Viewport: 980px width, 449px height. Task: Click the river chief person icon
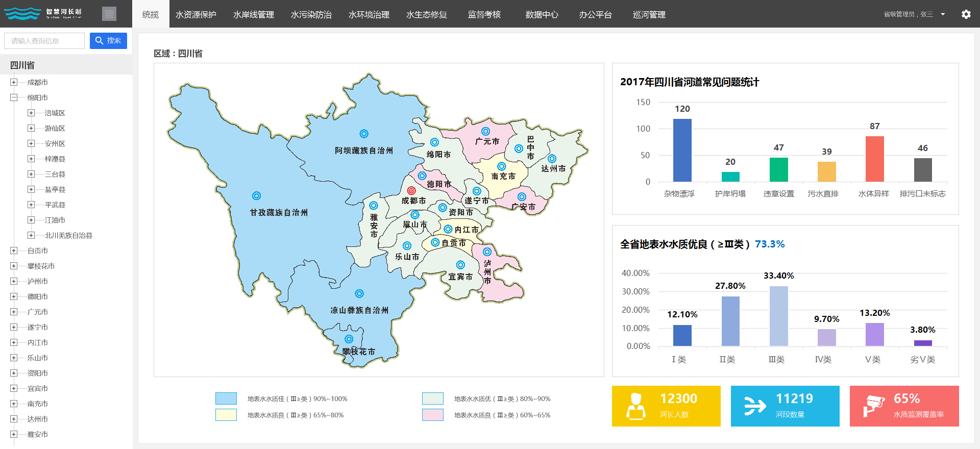pyautogui.click(x=635, y=406)
